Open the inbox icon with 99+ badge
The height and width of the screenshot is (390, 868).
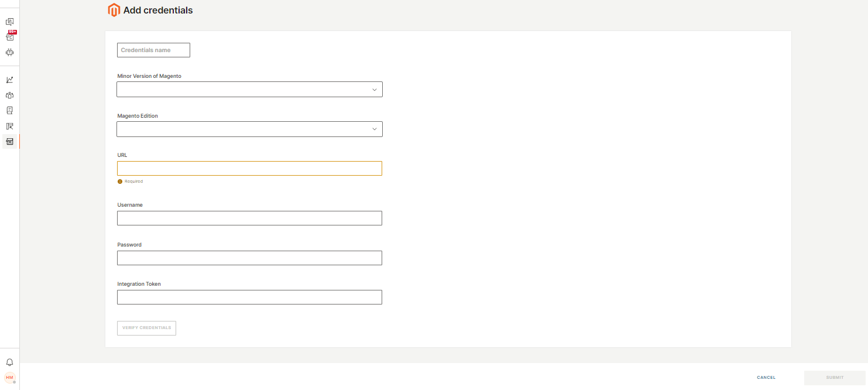[9, 37]
